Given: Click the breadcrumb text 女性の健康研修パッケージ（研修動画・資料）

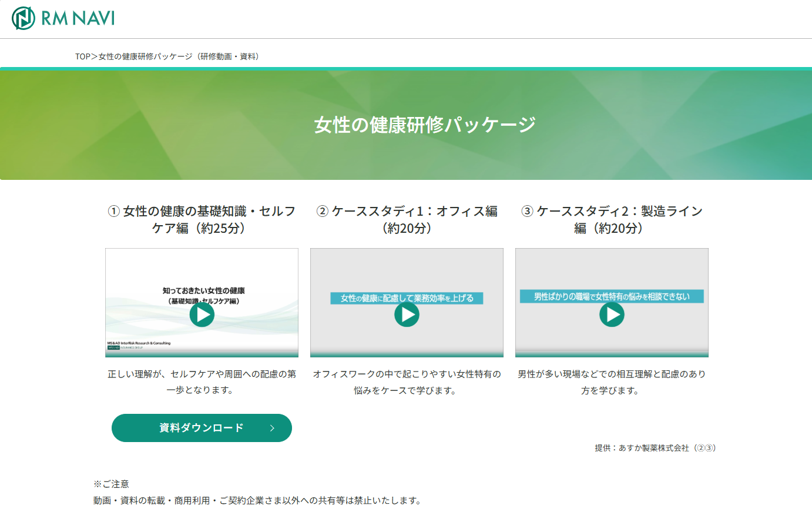Looking at the screenshot, I should [x=179, y=56].
